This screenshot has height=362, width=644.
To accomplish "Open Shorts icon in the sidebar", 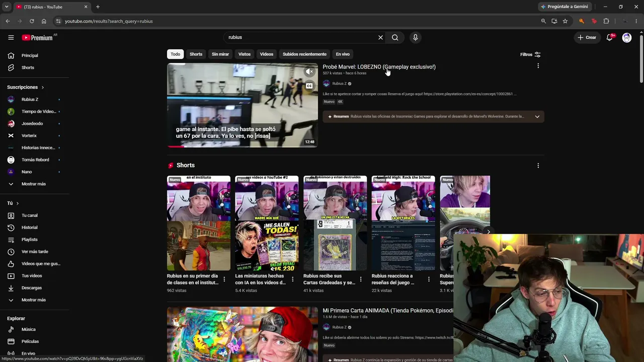I will [x=11, y=67].
